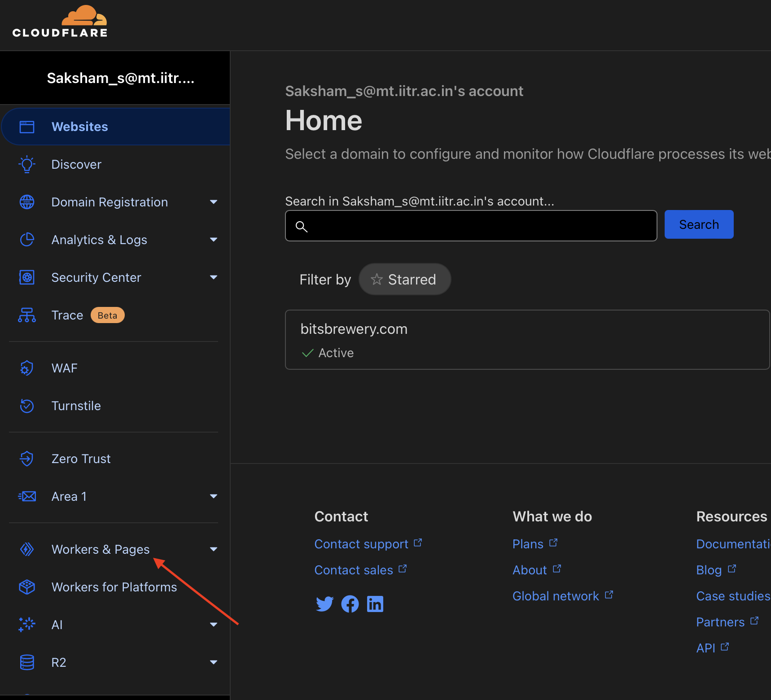This screenshot has width=771, height=700.
Task: Open the Documentation link
Action: (733, 544)
